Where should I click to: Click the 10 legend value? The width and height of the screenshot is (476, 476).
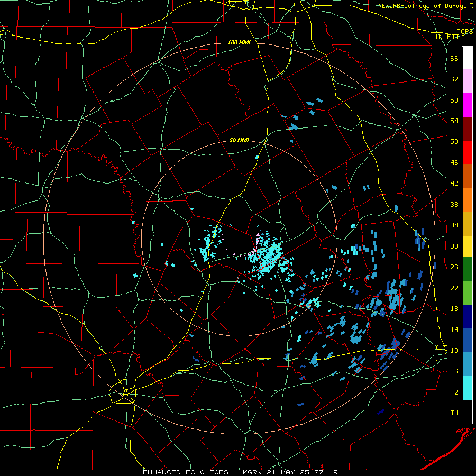pos(454,350)
